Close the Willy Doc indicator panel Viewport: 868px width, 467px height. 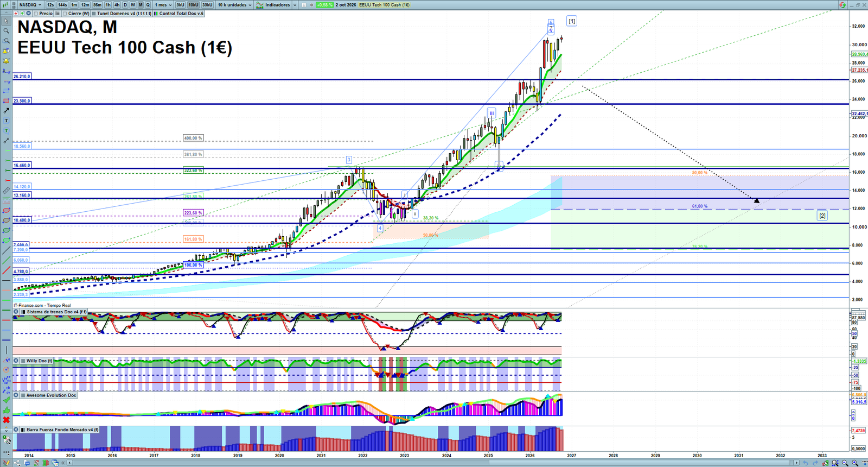coord(16,361)
